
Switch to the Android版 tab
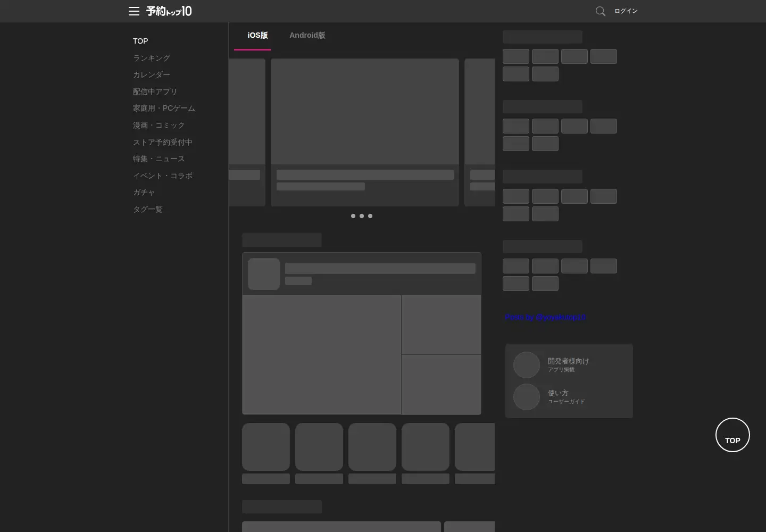point(307,36)
